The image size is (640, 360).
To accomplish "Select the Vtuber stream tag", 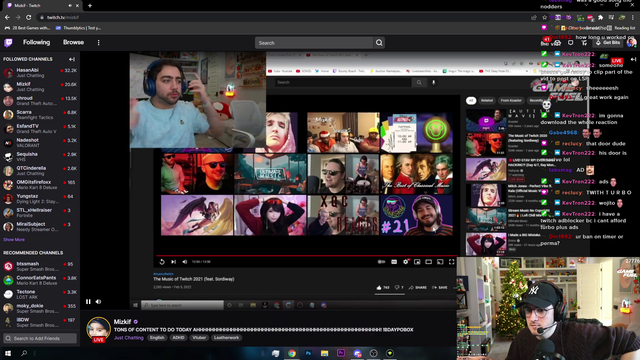I will 199,338.
